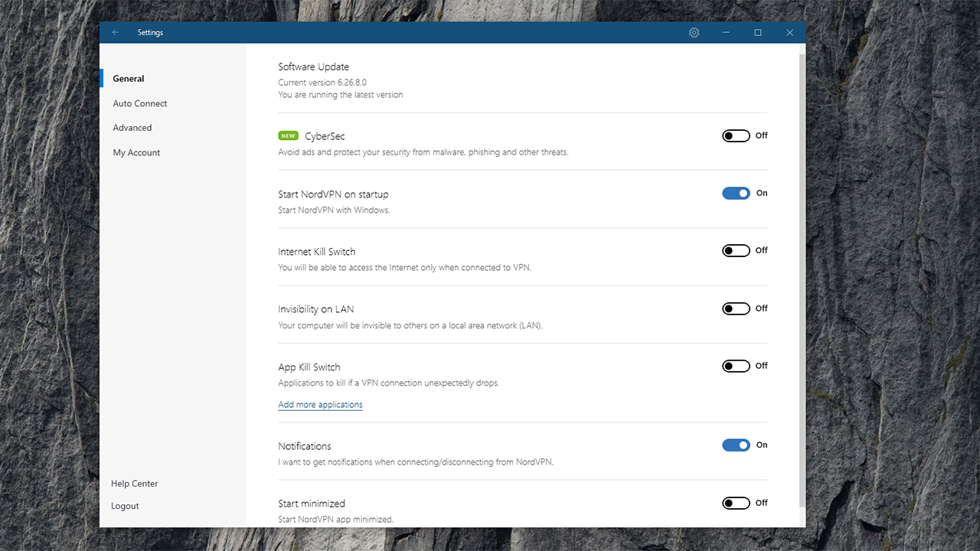The height and width of the screenshot is (551, 980).
Task: Click 'Your computer will be invisible' description
Action: tap(410, 325)
